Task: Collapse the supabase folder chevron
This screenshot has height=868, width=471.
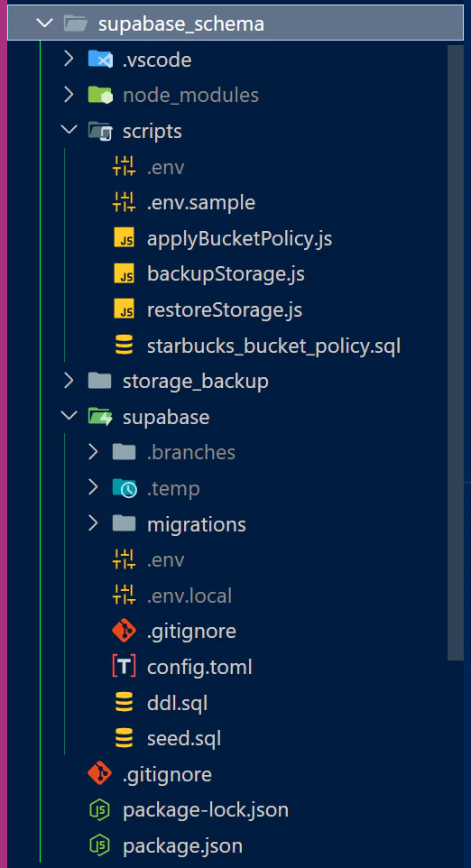Action: (x=69, y=416)
